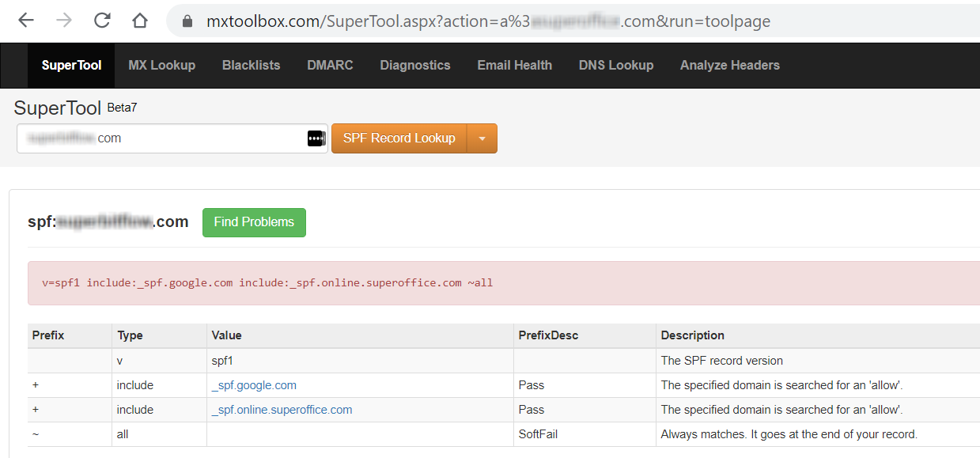Click the padlock site security icon
The height and width of the screenshot is (458, 980).
coord(187,22)
